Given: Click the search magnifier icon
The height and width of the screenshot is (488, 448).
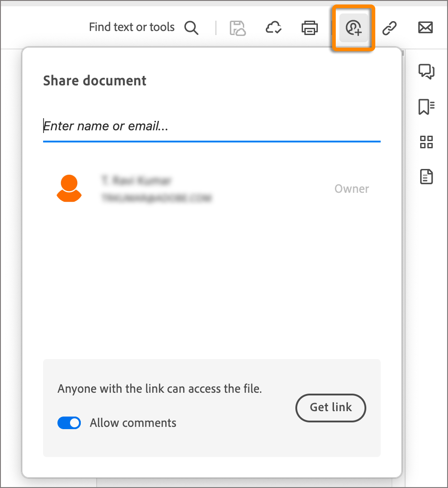Looking at the screenshot, I should 191,27.
